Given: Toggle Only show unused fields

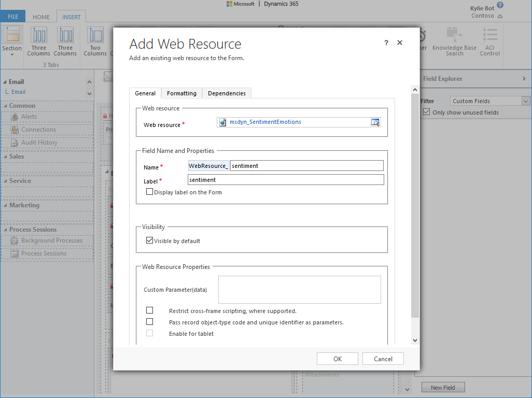Looking at the screenshot, I should [427, 112].
